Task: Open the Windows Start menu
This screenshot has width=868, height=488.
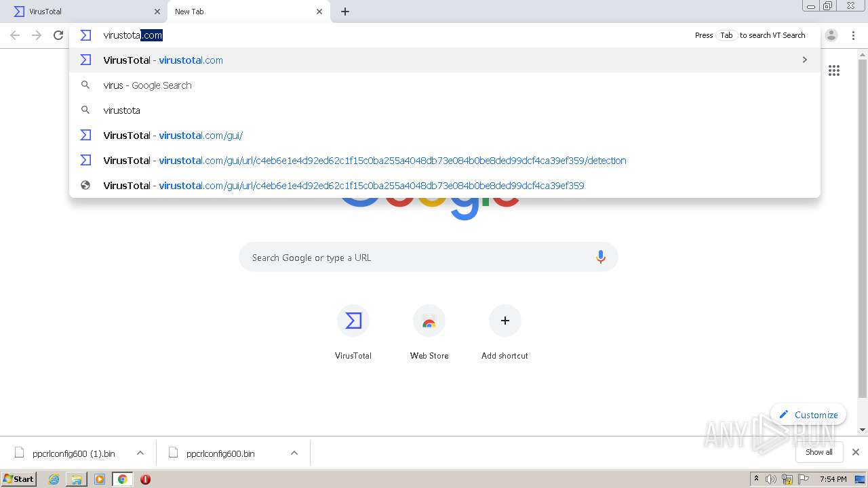Action: point(19,479)
